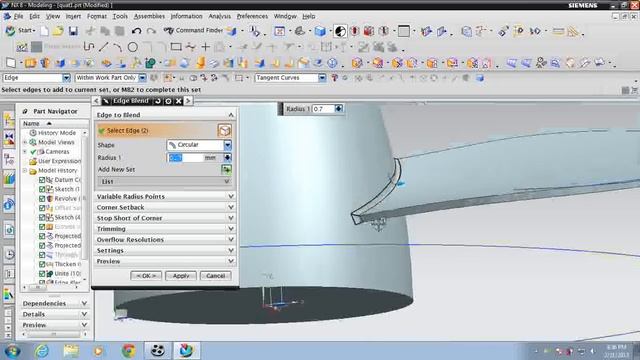
Task: Click the clock History resource bar icon
Action: 9,254
